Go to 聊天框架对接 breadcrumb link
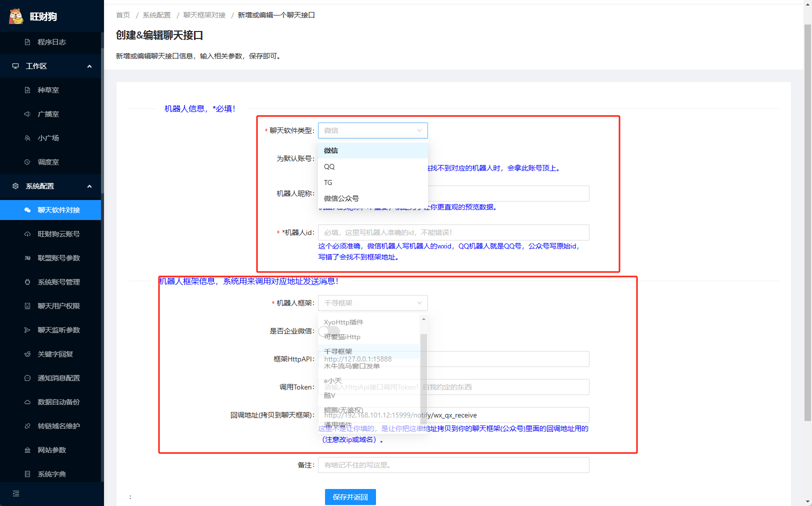The image size is (812, 506). click(x=204, y=15)
